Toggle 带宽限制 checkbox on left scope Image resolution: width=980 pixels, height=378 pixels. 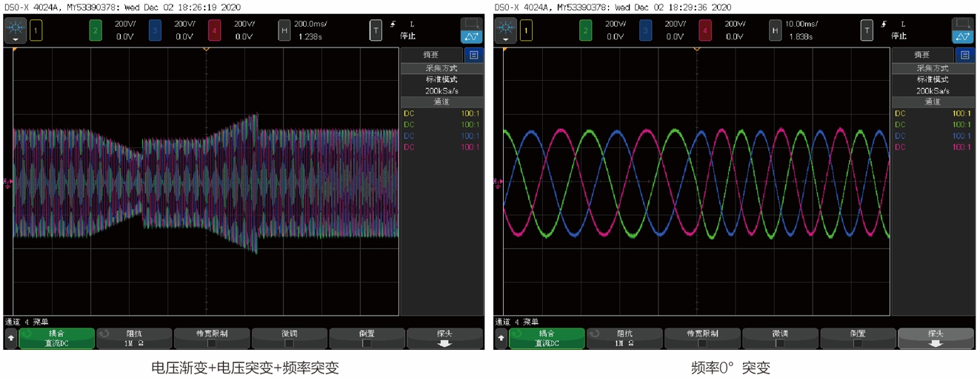[x=212, y=344]
